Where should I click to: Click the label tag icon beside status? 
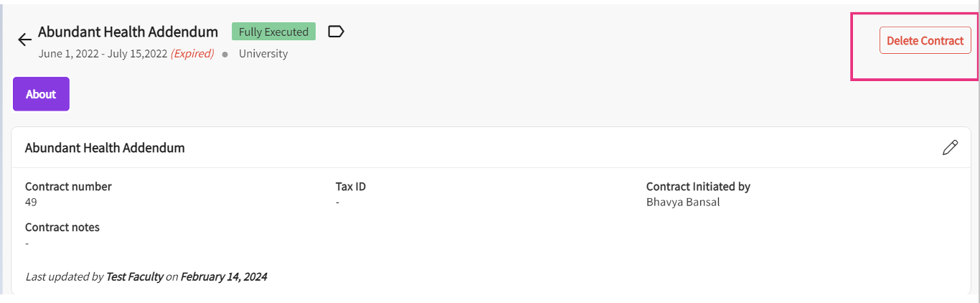tap(336, 32)
